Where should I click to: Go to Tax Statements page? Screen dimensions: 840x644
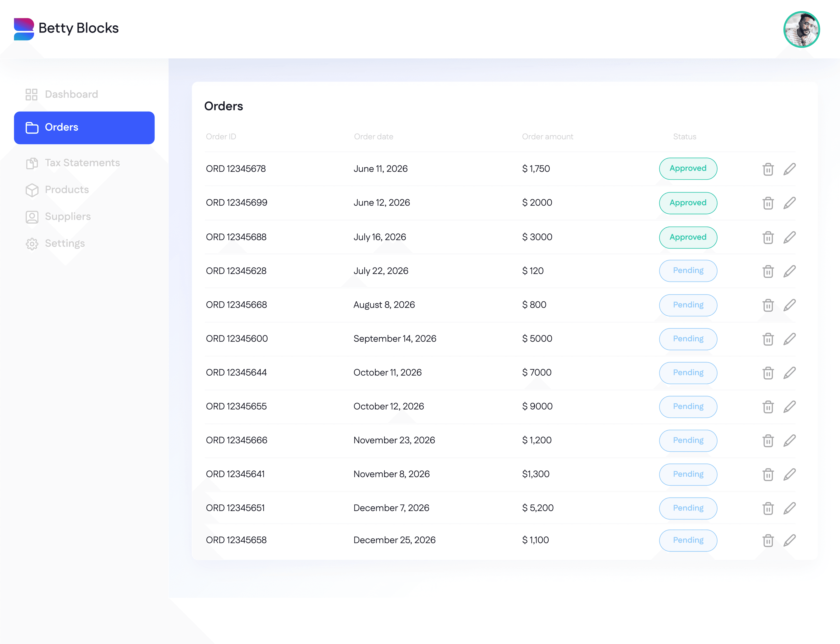pos(82,163)
